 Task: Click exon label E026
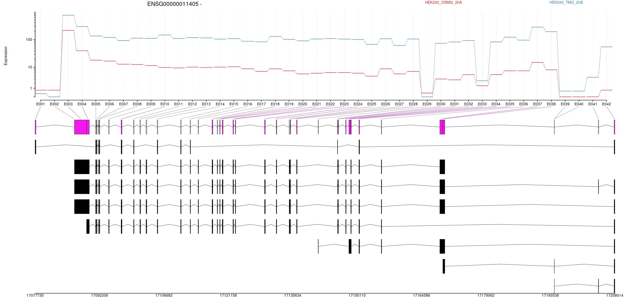pyautogui.click(x=386, y=104)
